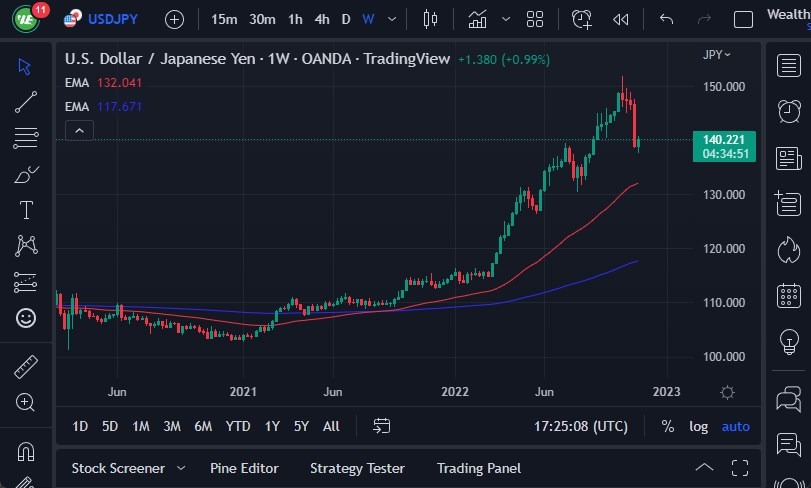Select the 1h timeframe
Image resolution: width=811 pixels, height=488 pixels.
295,19
